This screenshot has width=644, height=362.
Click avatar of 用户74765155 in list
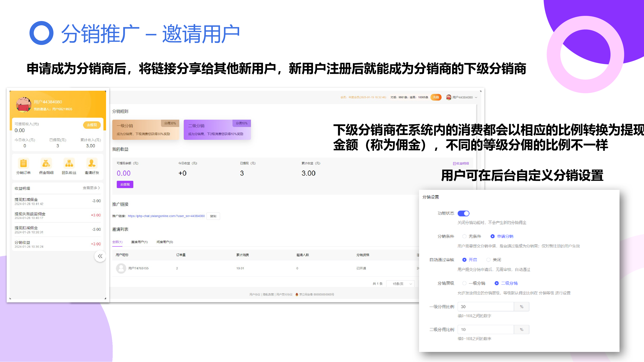pos(121,268)
